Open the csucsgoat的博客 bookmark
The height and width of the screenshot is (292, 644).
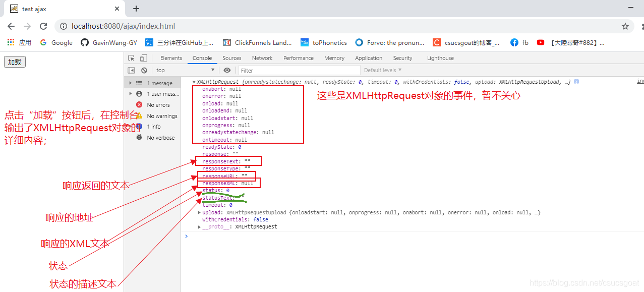point(466,42)
